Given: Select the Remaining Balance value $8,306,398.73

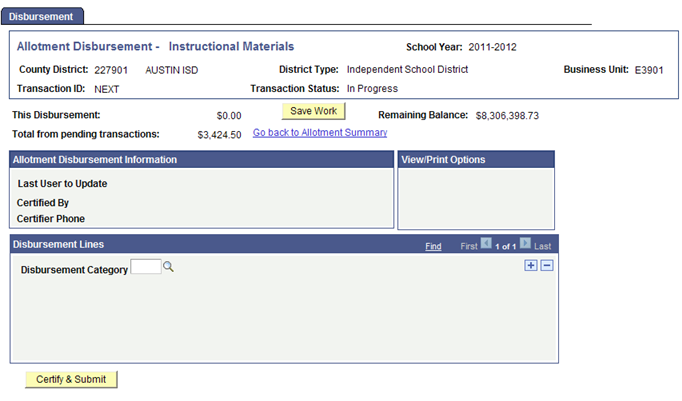Looking at the screenshot, I should tap(507, 116).
